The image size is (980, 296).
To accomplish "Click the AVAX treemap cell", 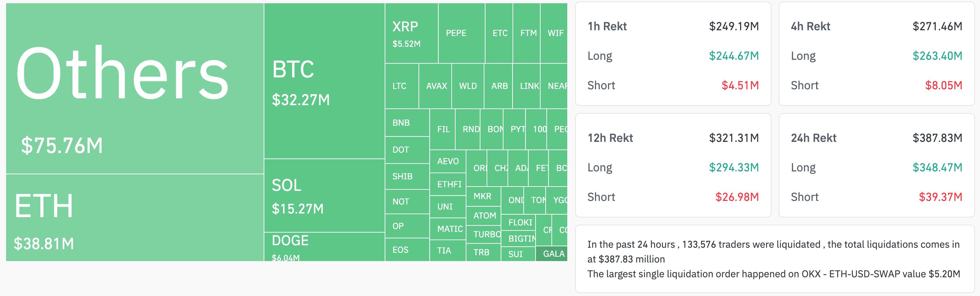I will tap(435, 86).
